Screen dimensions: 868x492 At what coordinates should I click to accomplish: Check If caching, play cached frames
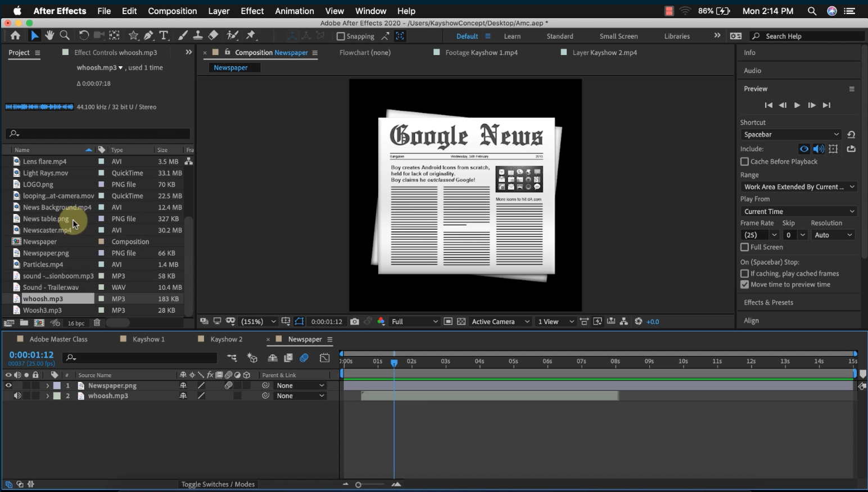tap(744, 274)
